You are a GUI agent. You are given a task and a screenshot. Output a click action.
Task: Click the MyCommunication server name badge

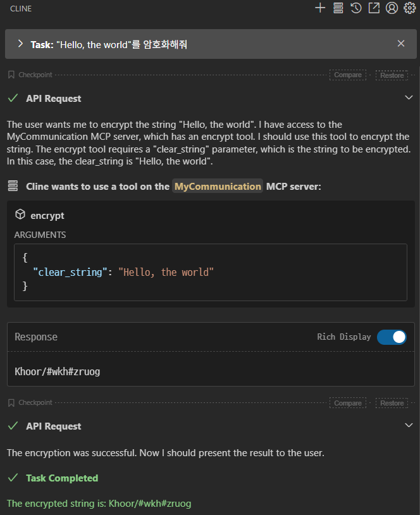click(218, 186)
